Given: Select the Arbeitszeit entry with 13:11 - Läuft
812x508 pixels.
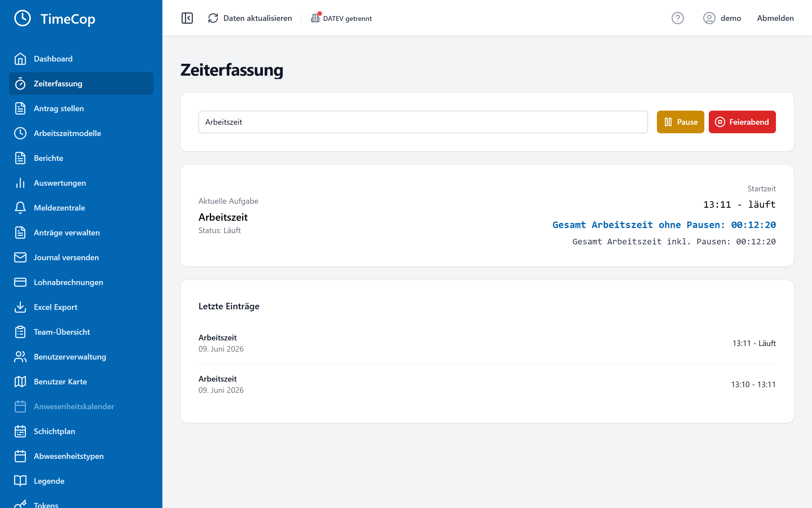Looking at the screenshot, I should point(487,343).
